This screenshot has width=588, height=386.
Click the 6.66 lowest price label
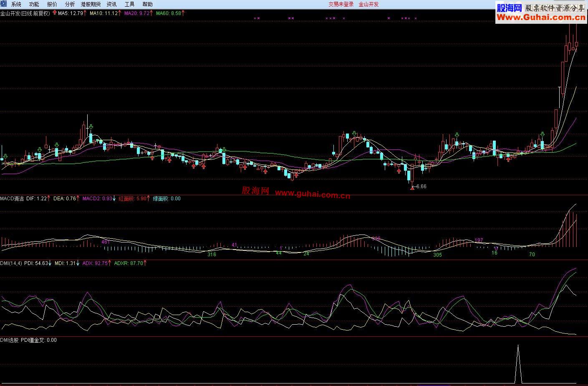[421, 187]
